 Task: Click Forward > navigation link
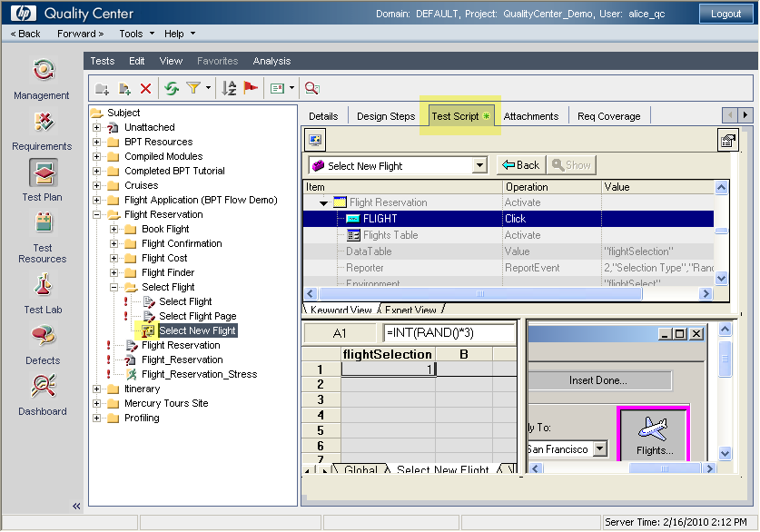(80, 34)
